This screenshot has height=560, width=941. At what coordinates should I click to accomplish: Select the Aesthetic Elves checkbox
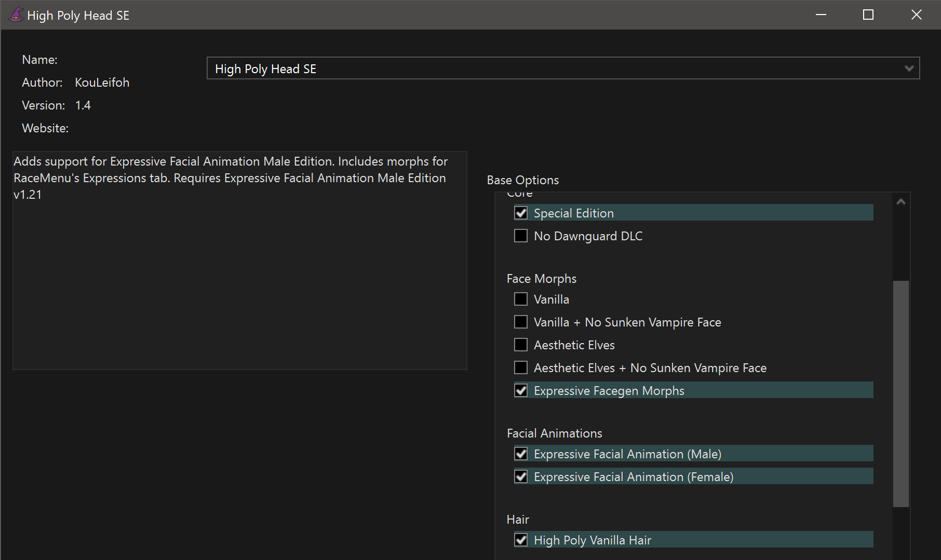[x=521, y=345]
